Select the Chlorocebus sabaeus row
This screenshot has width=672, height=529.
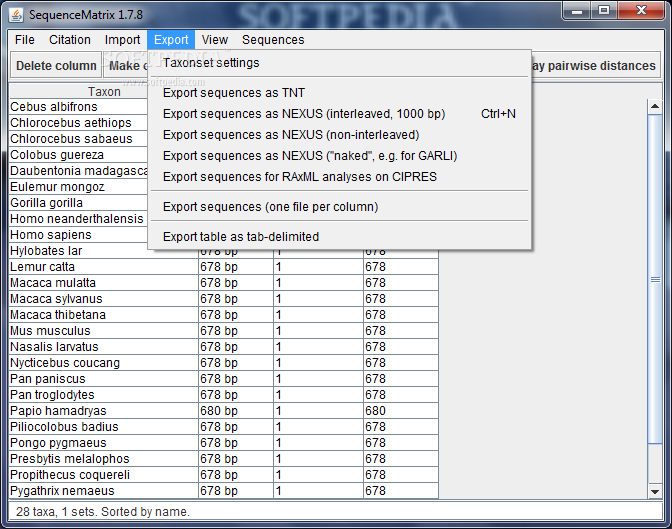[x=78, y=139]
